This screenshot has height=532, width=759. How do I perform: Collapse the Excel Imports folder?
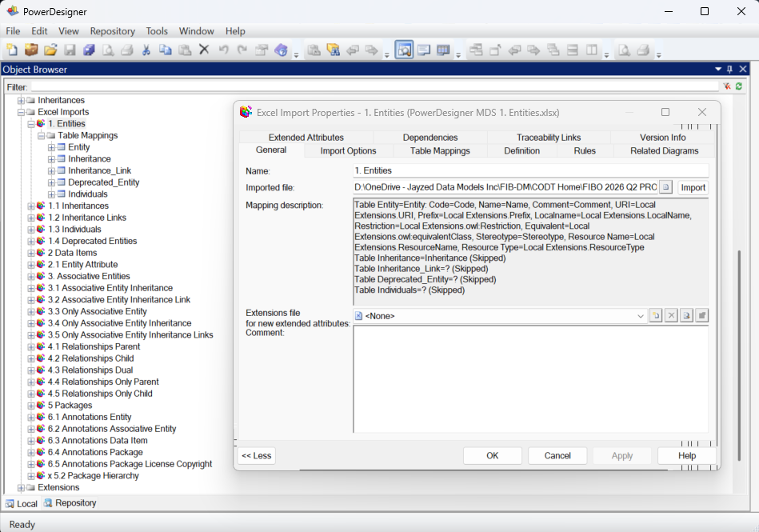(21, 112)
